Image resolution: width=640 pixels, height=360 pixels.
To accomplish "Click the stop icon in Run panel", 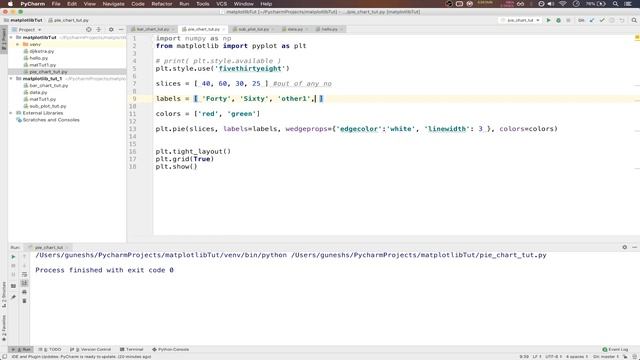I will (13, 266).
